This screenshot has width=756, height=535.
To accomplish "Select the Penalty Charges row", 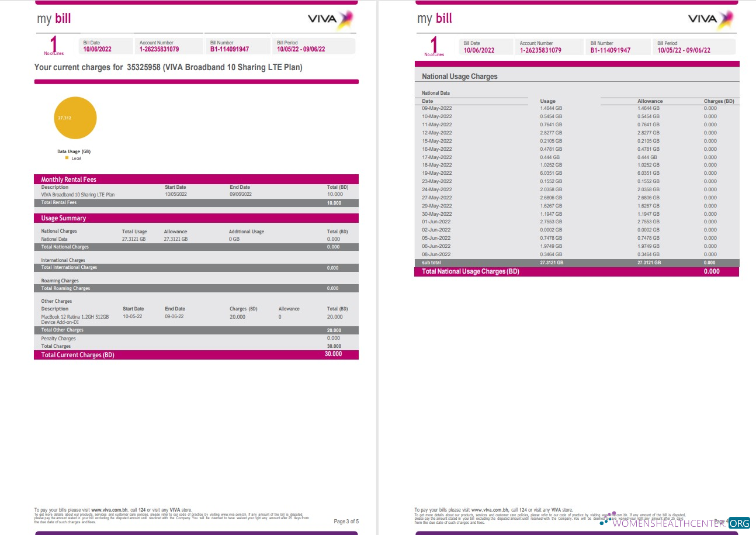I will (196, 338).
